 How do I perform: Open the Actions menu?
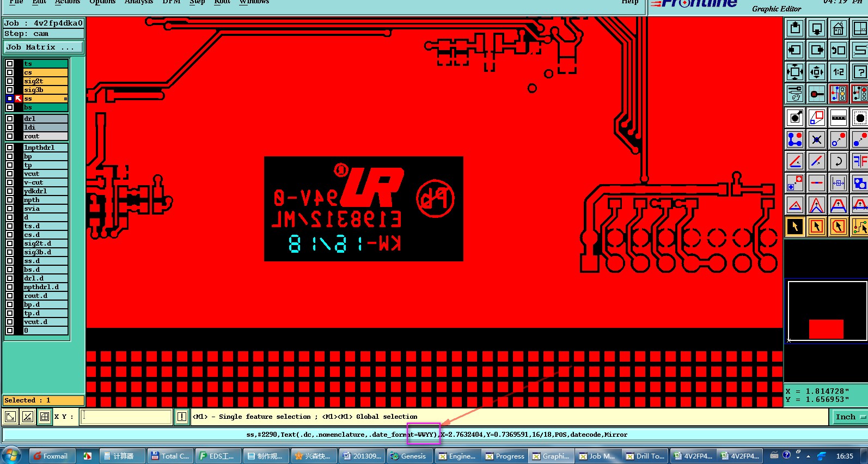[x=68, y=2]
